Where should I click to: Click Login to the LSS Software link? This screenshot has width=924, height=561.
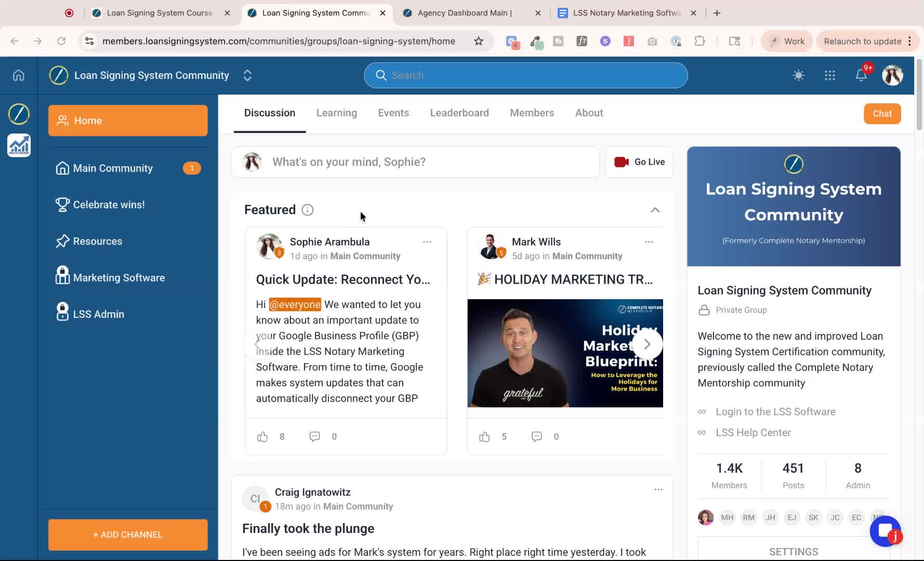pos(775,412)
